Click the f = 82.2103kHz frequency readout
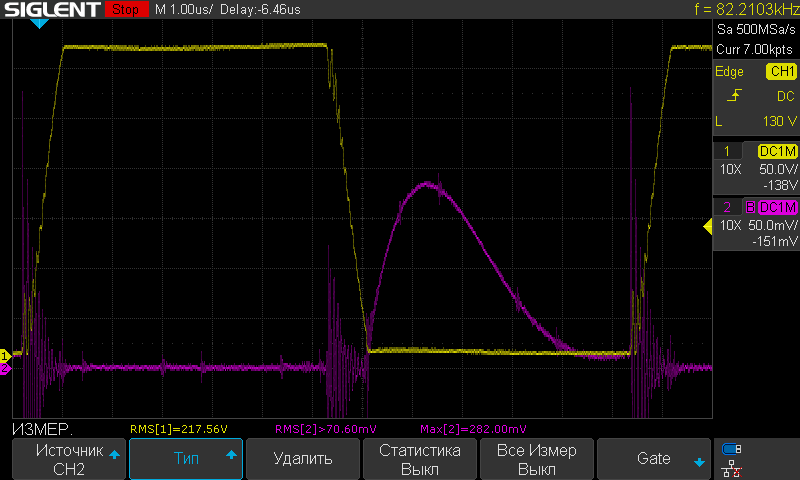Viewport: 800px width, 480px height. [747, 9]
